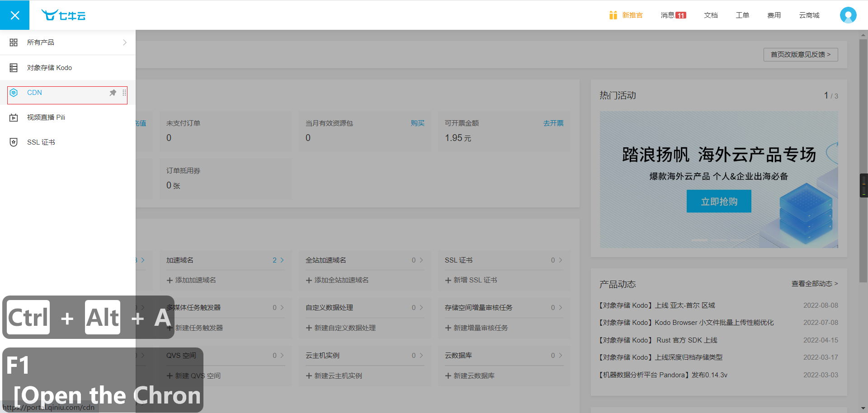Click 购买 link for resource packs
The height and width of the screenshot is (413, 868).
click(x=417, y=123)
